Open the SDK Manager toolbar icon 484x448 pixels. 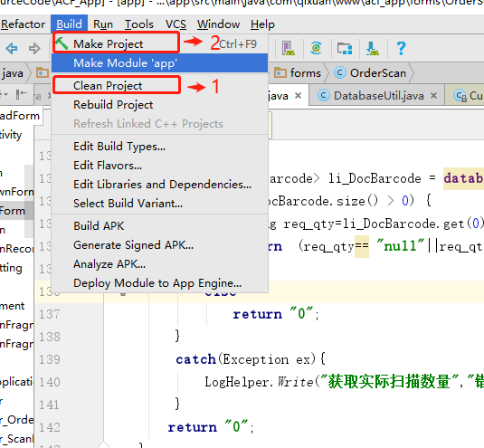tap(372, 48)
